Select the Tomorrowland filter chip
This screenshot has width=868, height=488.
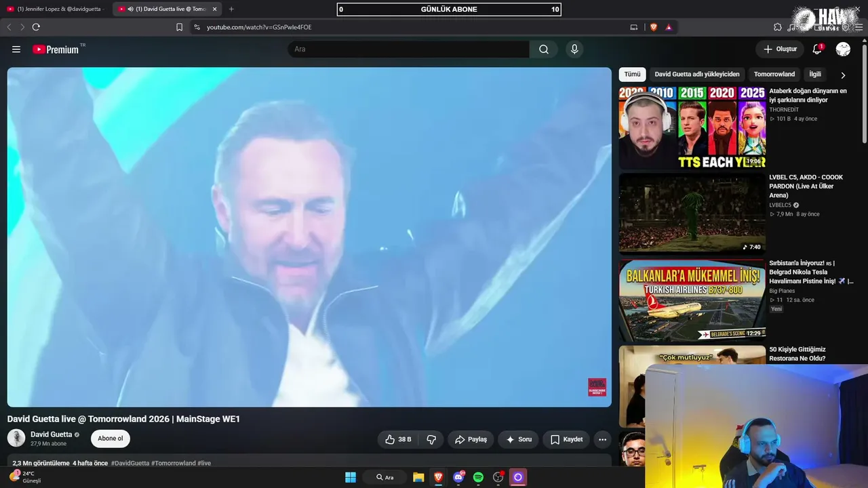point(774,75)
